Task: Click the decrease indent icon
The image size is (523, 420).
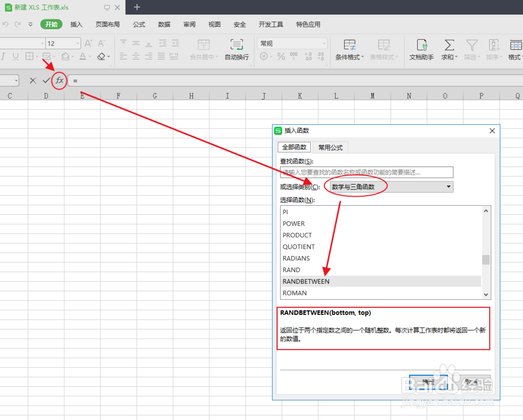Action: tap(163, 43)
